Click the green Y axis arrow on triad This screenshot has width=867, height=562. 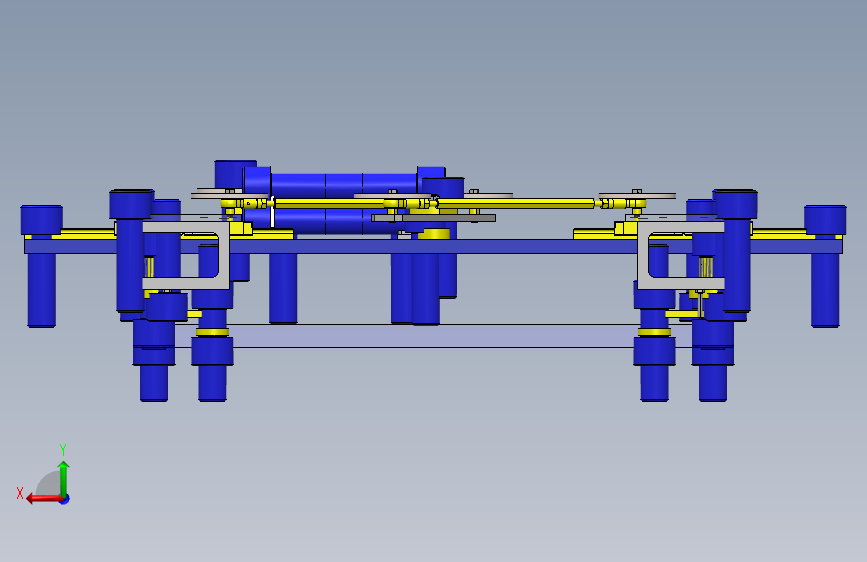pyautogui.click(x=64, y=478)
